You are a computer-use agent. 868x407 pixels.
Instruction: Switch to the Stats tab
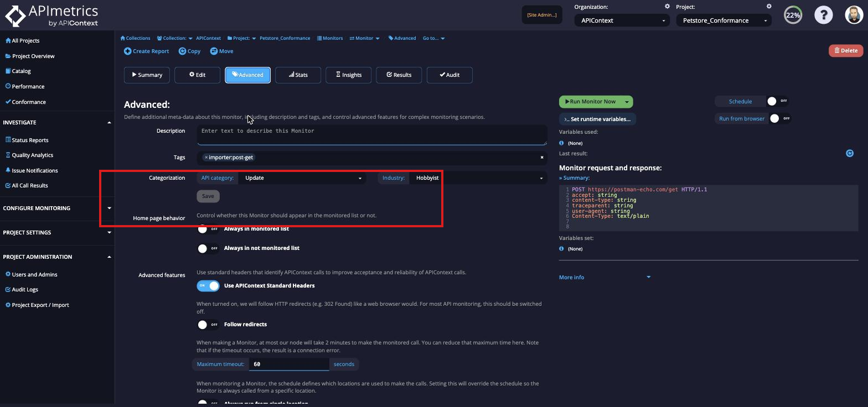298,75
